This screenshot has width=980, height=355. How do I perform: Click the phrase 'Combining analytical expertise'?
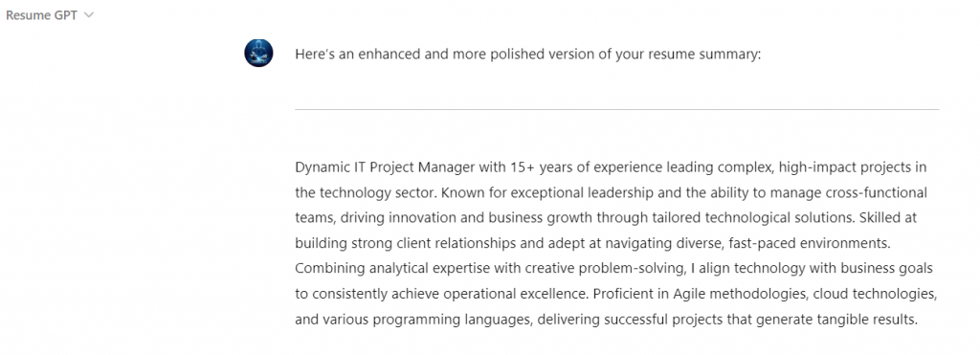tap(393, 269)
